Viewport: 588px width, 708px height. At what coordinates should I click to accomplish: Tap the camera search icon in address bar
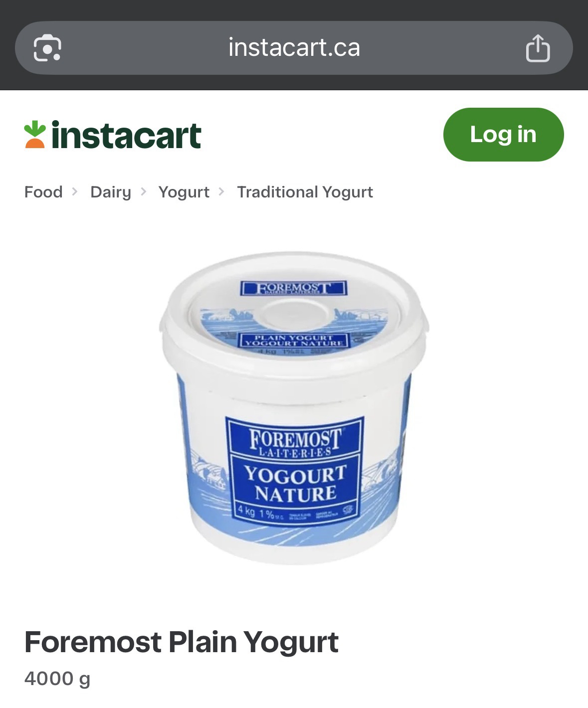[47, 48]
